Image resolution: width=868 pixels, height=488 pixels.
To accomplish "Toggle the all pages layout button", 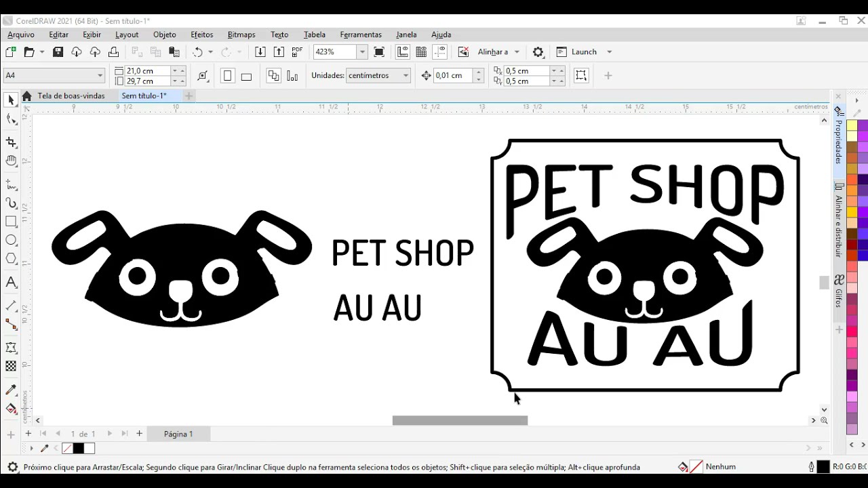I will click(x=273, y=76).
